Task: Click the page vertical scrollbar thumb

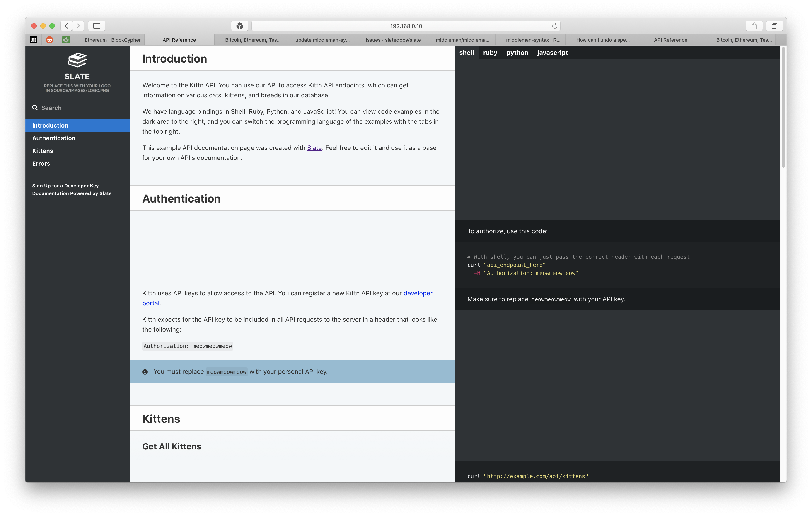Action: click(783, 107)
